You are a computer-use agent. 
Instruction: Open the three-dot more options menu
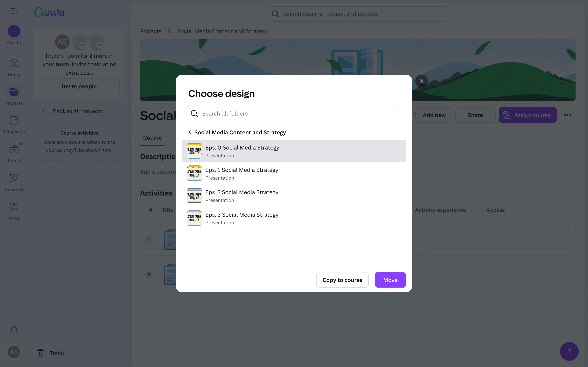tap(568, 115)
